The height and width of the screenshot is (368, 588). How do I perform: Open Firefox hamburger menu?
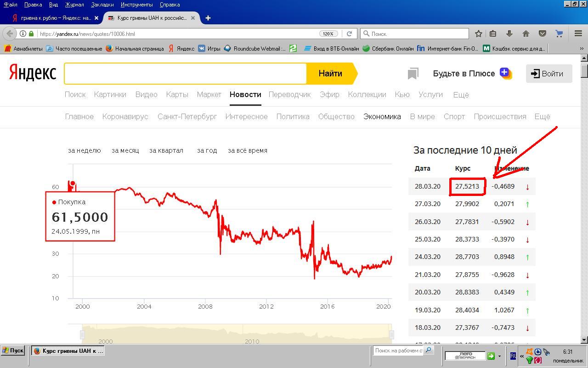[578, 34]
